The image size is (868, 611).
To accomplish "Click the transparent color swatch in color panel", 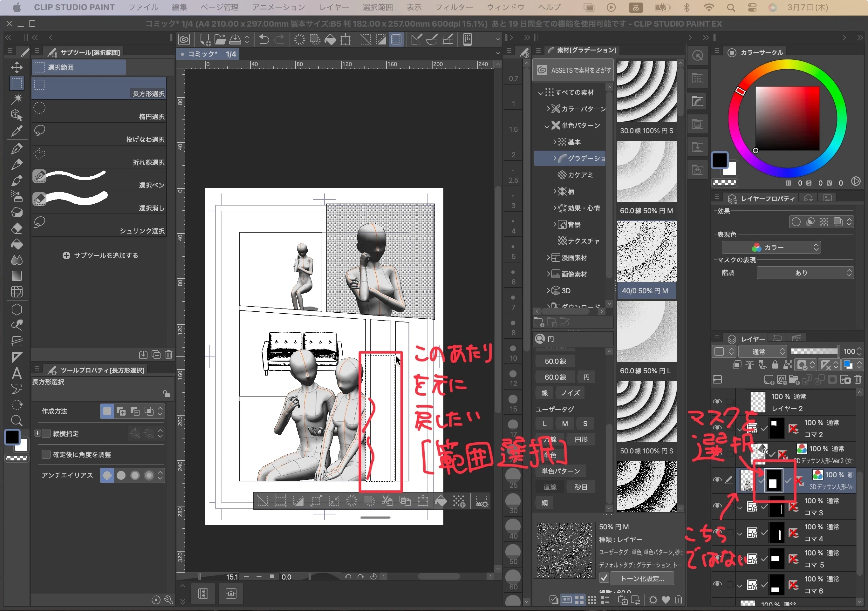I will (724, 182).
